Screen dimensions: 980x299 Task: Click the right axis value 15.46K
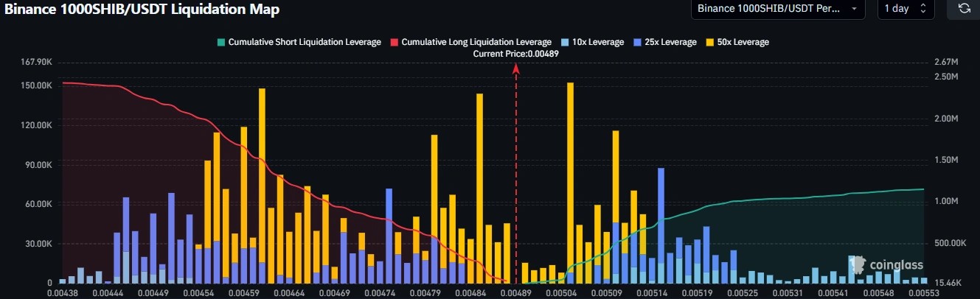pyautogui.click(x=948, y=283)
